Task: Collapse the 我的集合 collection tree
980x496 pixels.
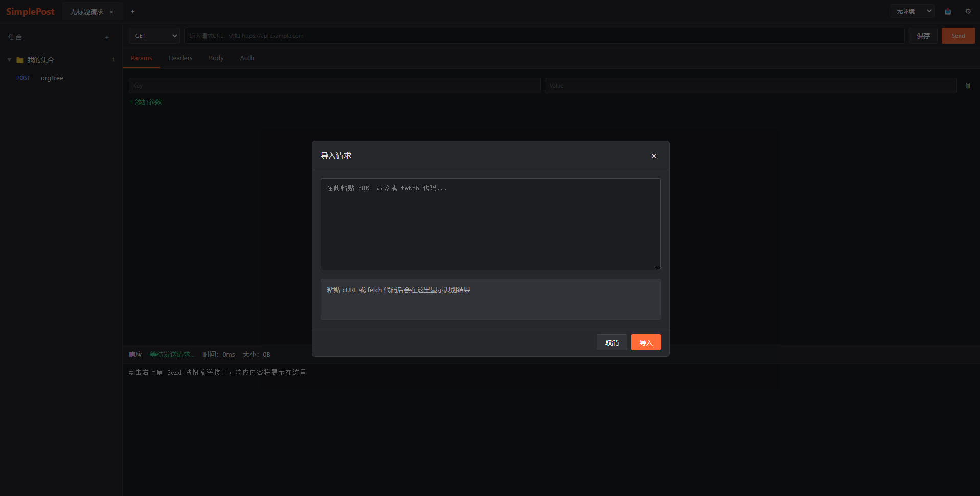Action: (9, 60)
